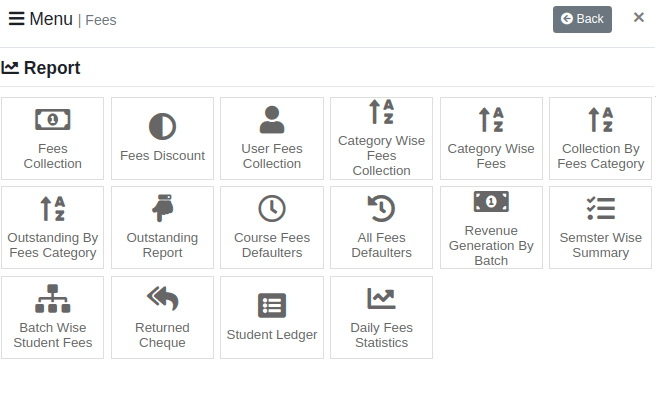Click the Report section heading
Screen dimensions: 656x408
(52, 68)
